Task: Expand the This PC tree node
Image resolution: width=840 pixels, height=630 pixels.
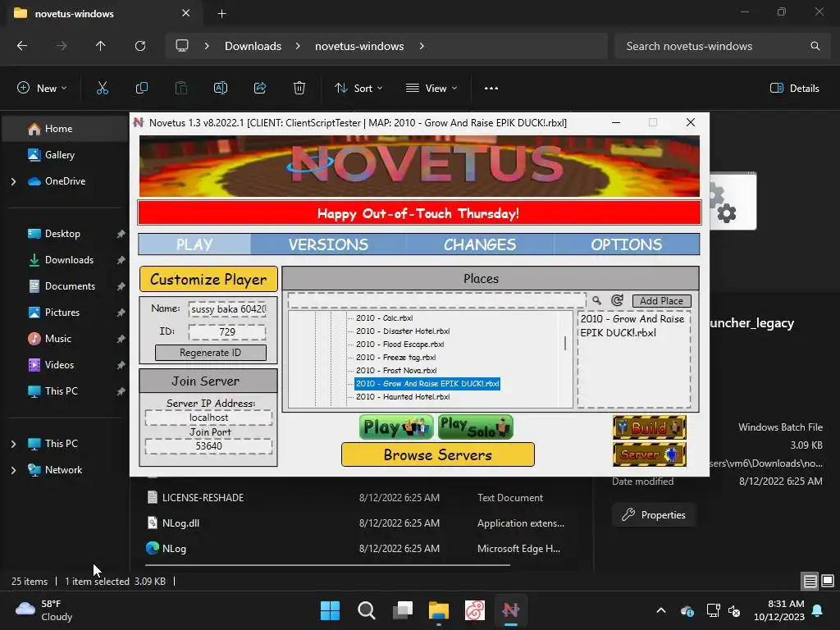Action: point(13,444)
